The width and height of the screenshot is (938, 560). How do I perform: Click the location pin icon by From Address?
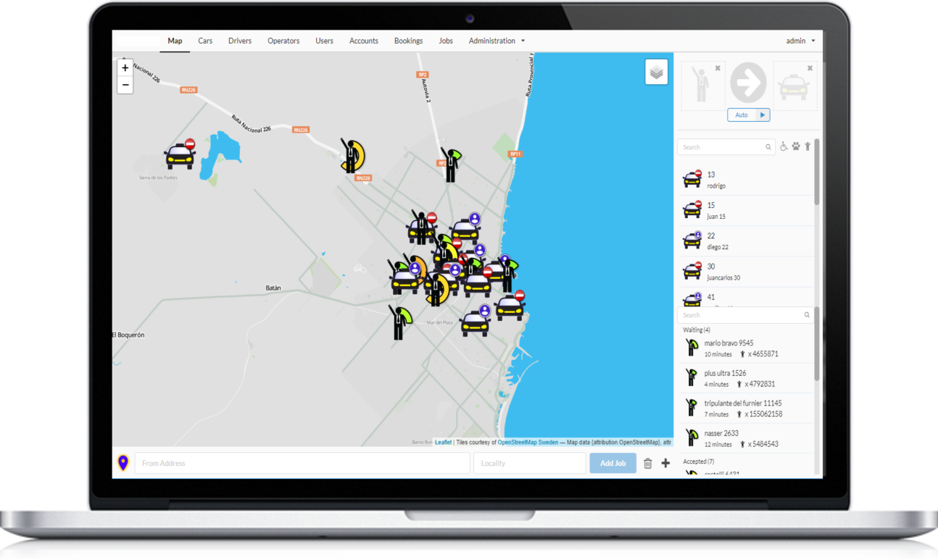pos(123,463)
